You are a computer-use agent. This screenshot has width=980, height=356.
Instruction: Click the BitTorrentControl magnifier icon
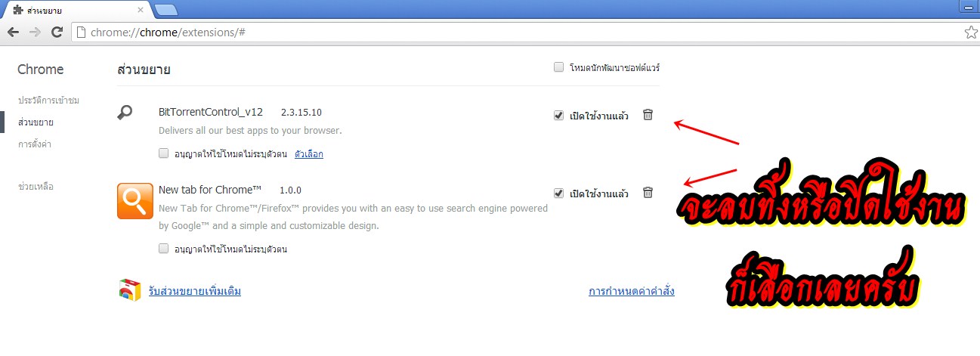pos(125,113)
